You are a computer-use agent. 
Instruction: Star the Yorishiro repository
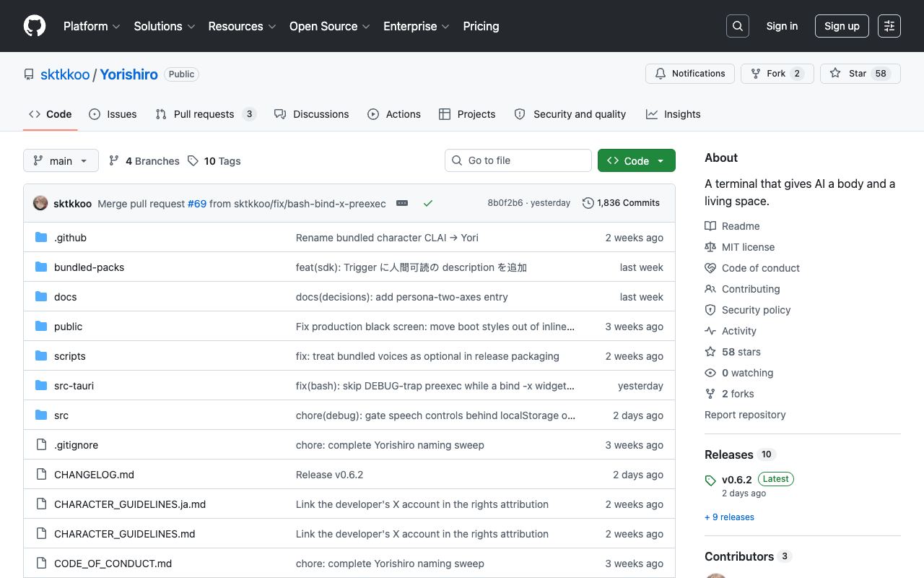pyautogui.click(x=860, y=74)
